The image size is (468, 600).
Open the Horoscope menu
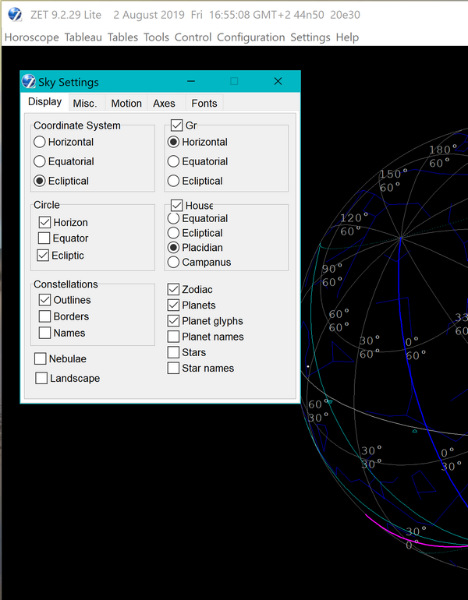(32, 37)
